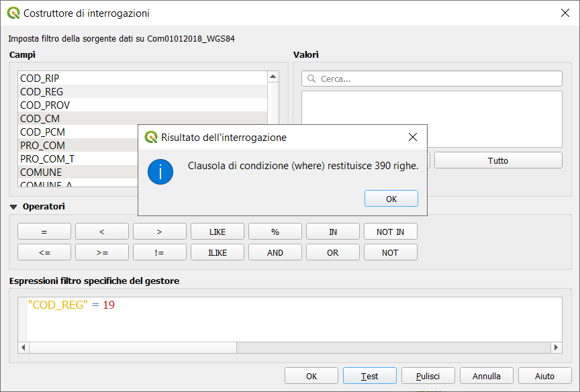Collapse the Operatori section triangle
Viewport: 580px width, 392px height.
[13, 207]
